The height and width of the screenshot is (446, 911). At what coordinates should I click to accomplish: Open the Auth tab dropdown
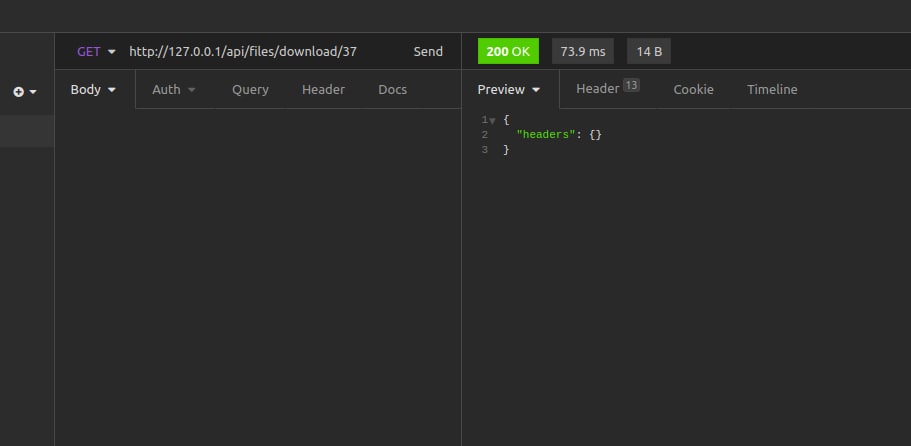[x=174, y=89]
